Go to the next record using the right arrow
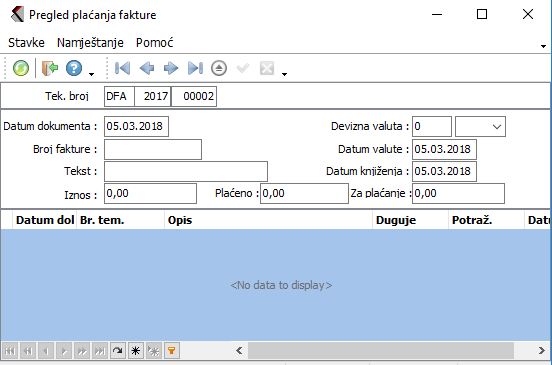552x365 pixels. point(171,68)
